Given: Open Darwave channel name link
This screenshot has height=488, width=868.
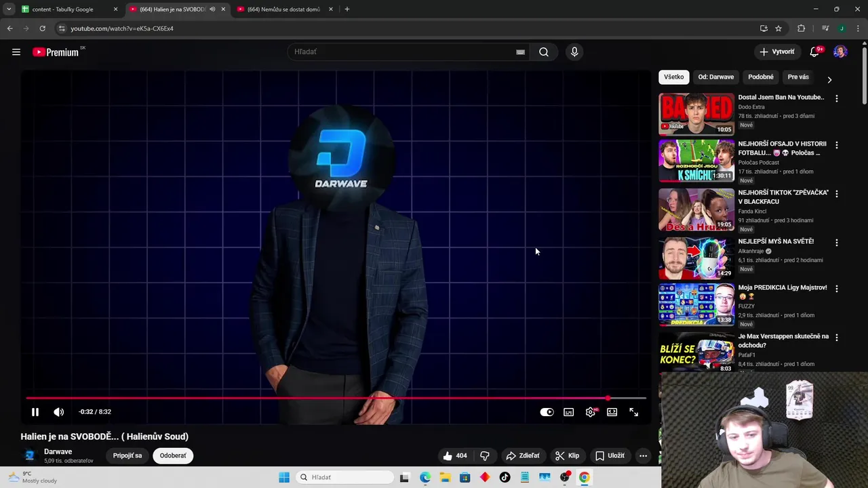Looking at the screenshot, I should (x=58, y=451).
